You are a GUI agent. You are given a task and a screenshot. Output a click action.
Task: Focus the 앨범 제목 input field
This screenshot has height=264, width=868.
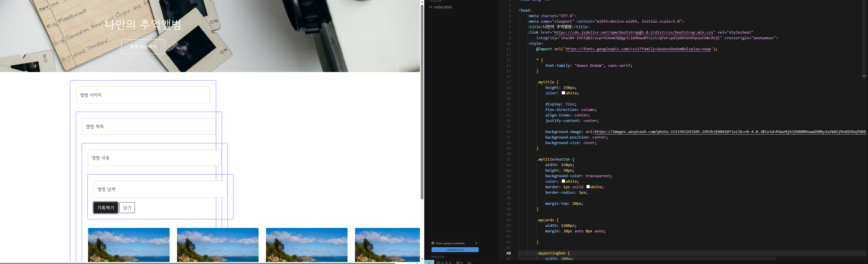[x=149, y=126]
